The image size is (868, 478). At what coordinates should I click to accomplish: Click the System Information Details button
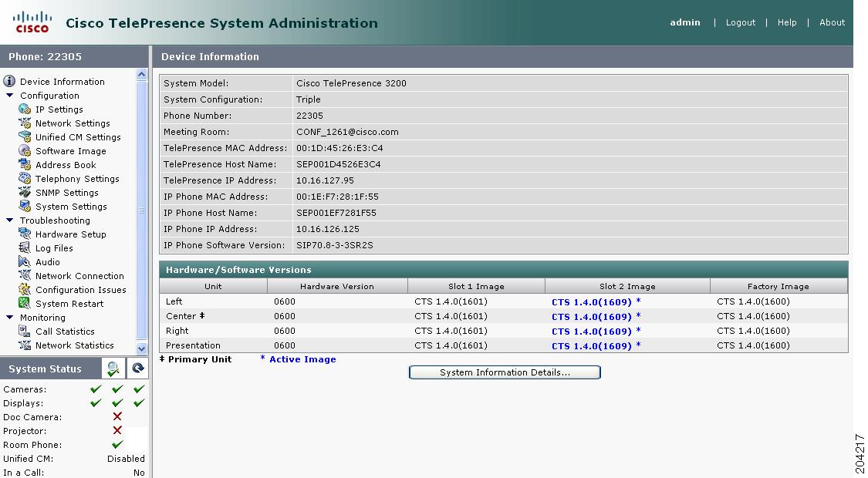tap(505, 372)
